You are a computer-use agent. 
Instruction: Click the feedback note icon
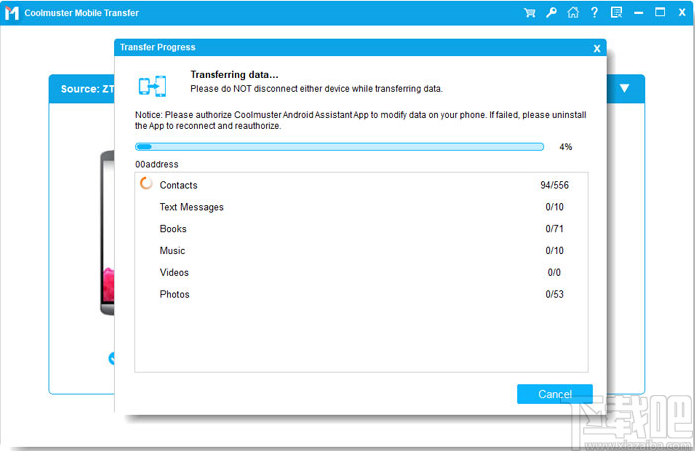coord(616,13)
